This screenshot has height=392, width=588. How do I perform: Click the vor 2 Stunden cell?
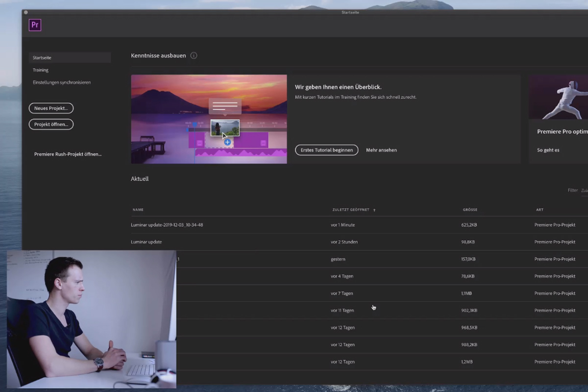344,242
